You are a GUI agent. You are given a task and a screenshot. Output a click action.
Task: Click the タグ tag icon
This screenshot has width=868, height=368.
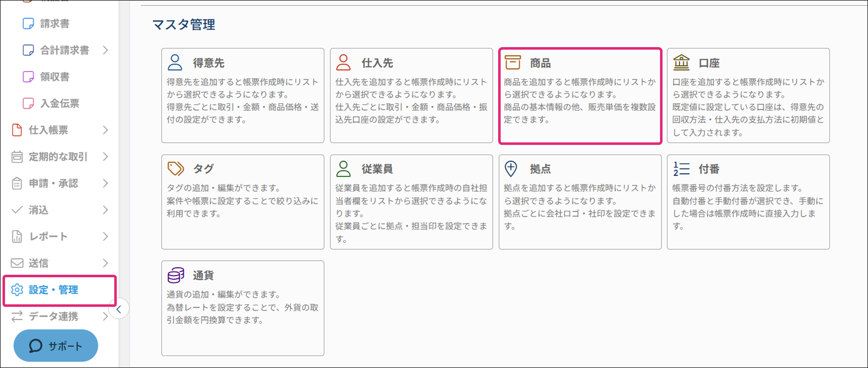175,169
